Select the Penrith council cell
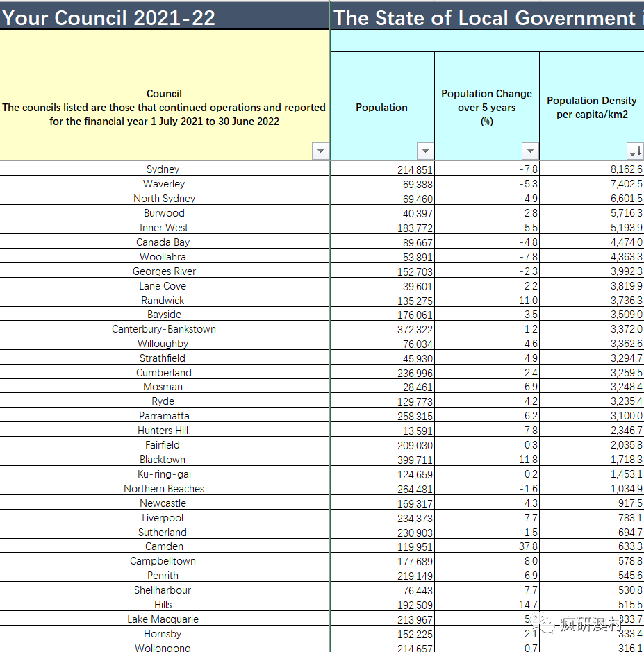Viewport: 644px width, 652px height. [164, 575]
